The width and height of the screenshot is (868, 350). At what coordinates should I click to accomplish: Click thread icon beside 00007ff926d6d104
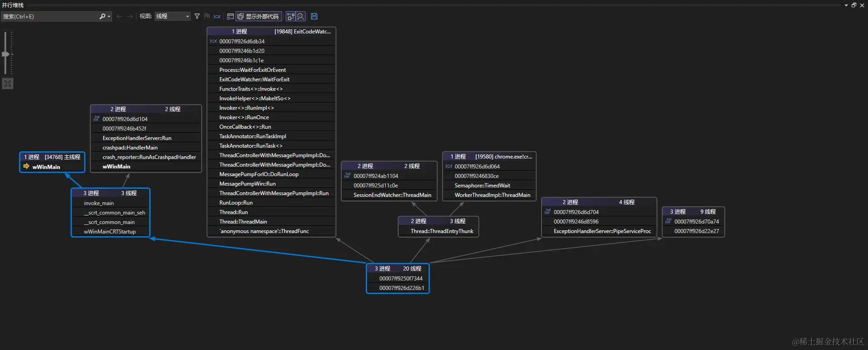coord(96,119)
